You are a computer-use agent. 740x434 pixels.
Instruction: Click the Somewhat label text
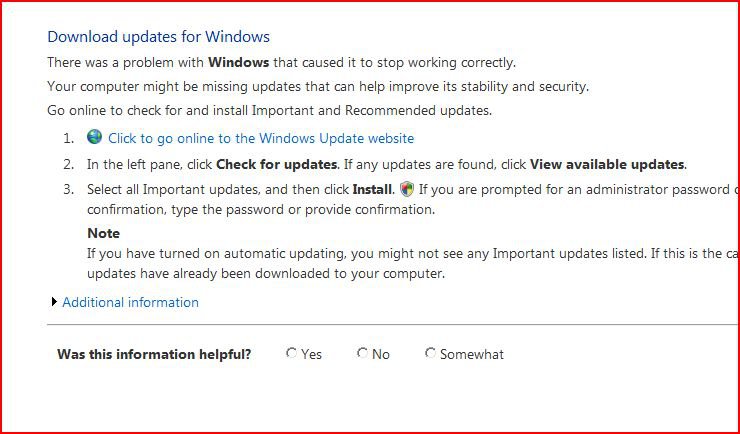pyautogui.click(x=472, y=354)
